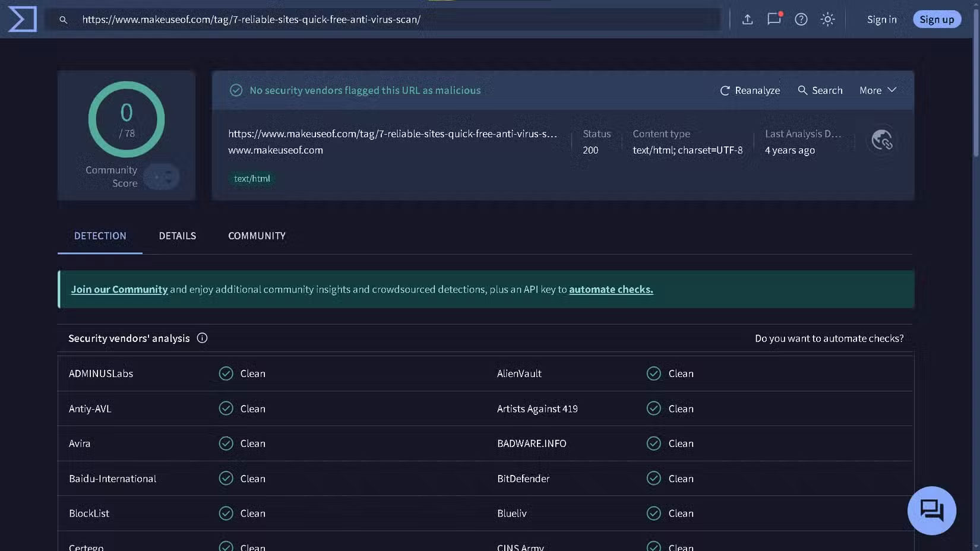This screenshot has height=551, width=980.
Task: Click the upload file icon in the top bar
Action: [747, 19]
